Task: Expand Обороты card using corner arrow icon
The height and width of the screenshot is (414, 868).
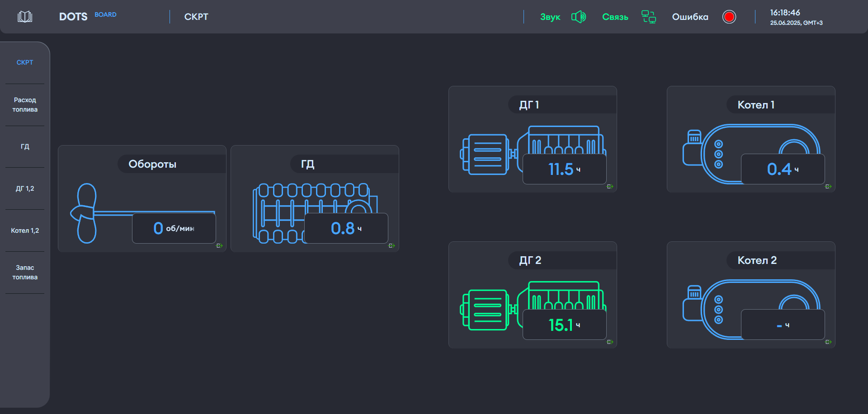Action: (219, 246)
